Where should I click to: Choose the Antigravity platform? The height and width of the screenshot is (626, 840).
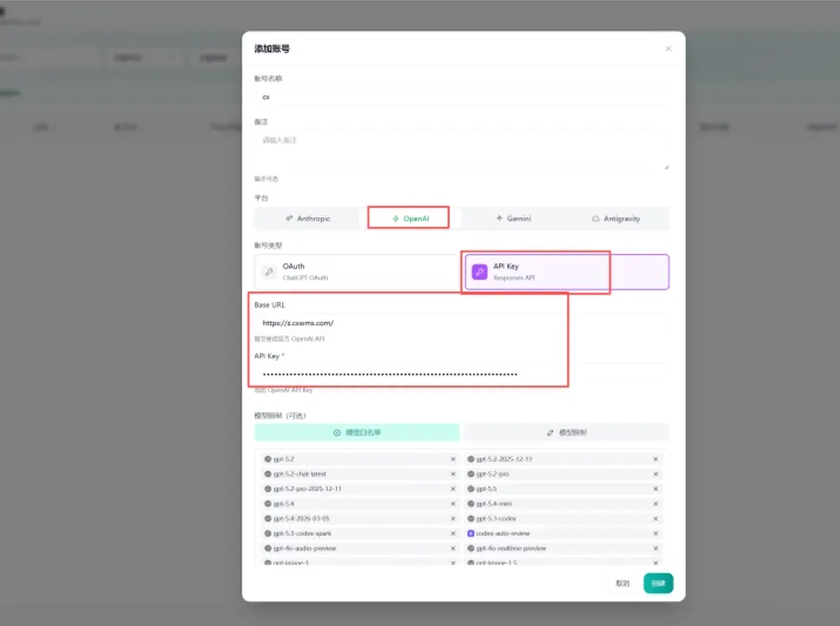[x=616, y=218]
